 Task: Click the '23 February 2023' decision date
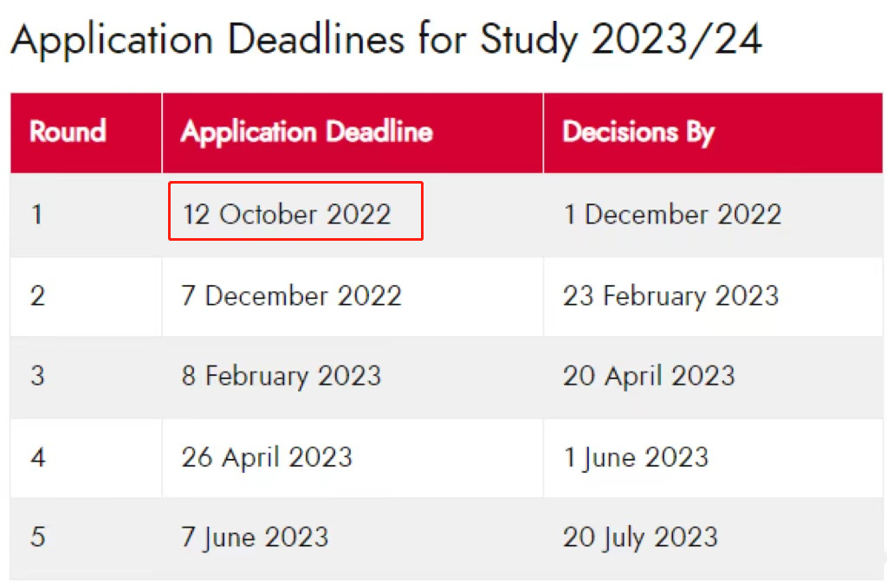670,296
